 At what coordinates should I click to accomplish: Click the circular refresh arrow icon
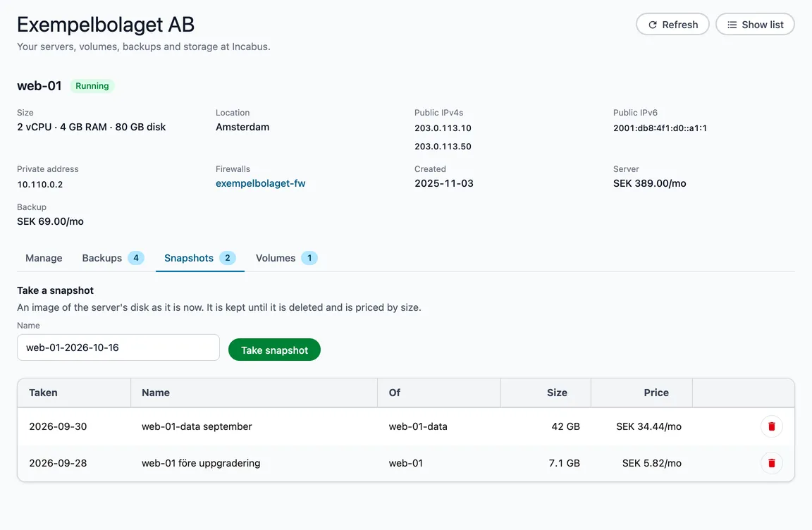[653, 25]
